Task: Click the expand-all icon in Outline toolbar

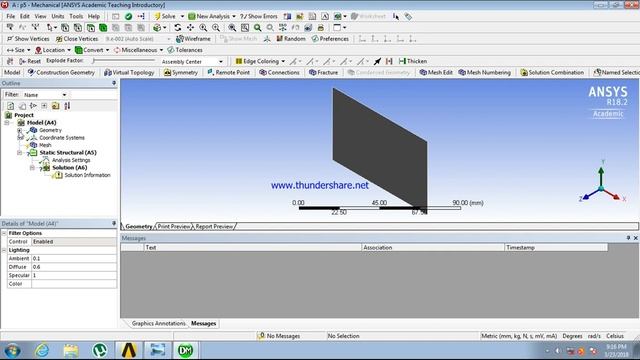Action: [x=44, y=106]
